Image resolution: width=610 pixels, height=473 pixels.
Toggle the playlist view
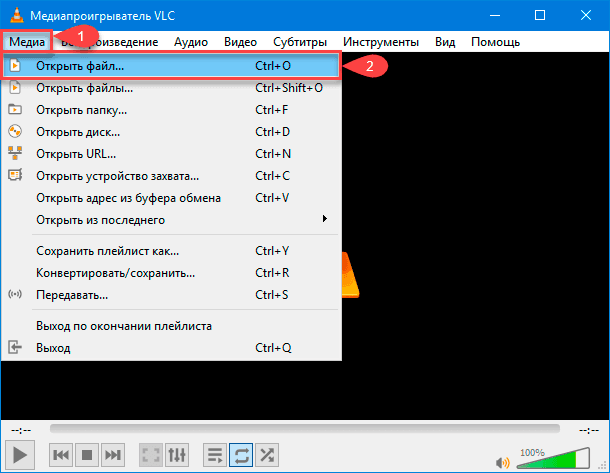pyautogui.click(x=215, y=455)
